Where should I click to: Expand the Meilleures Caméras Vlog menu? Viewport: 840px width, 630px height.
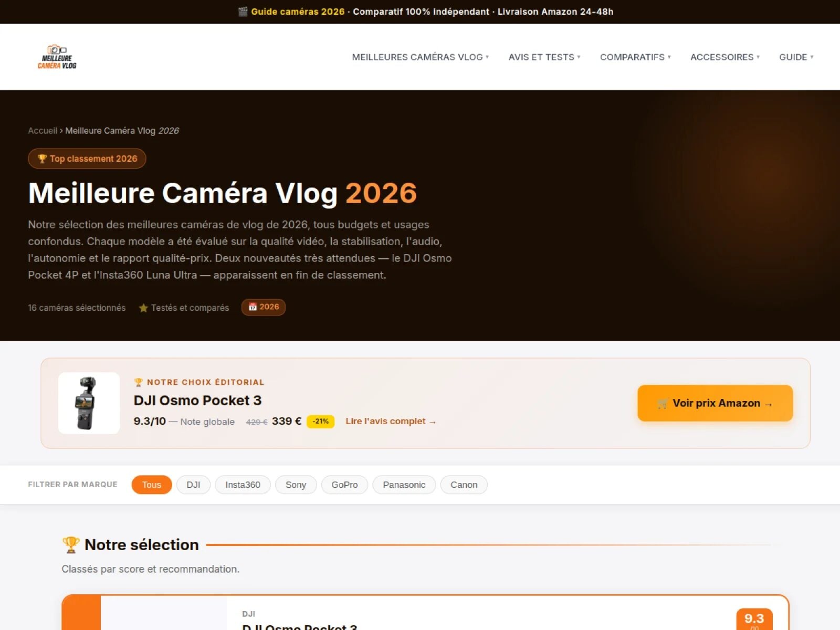420,57
